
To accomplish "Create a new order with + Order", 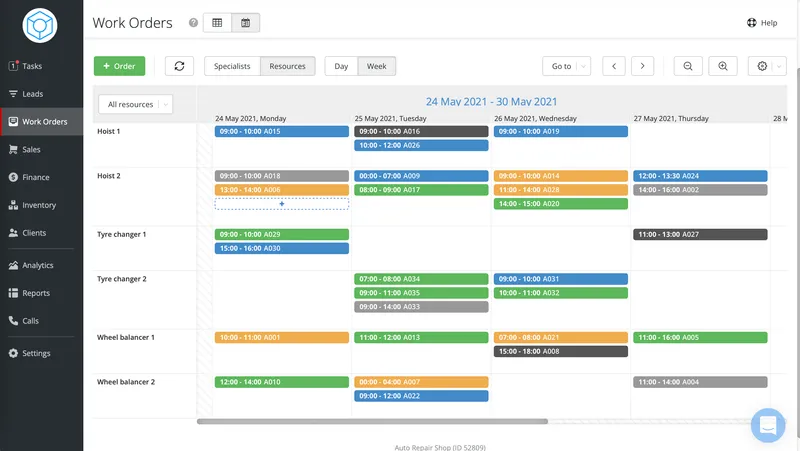I will pyautogui.click(x=119, y=66).
